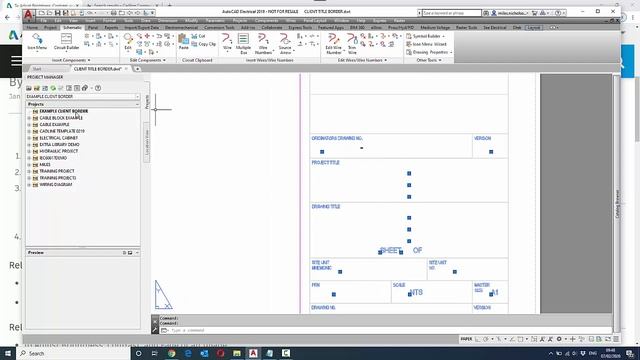The height and width of the screenshot is (360, 640).
Task: Select the MILES project row
Action: pyautogui.click(x=45, y=165)
